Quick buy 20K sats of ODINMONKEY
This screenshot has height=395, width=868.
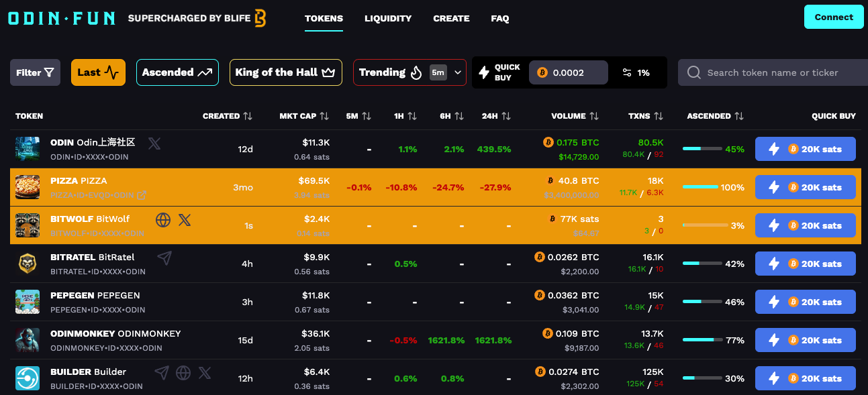coord(806,340)
